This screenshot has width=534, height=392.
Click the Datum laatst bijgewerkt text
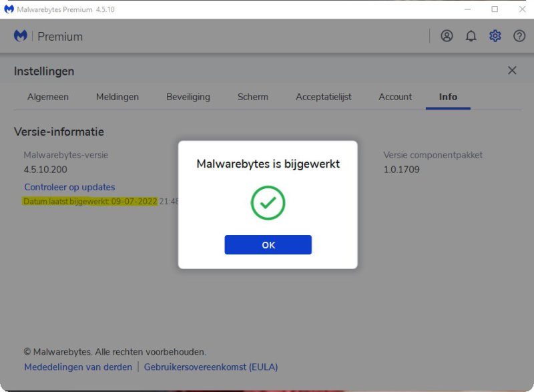tap(90, 201)
